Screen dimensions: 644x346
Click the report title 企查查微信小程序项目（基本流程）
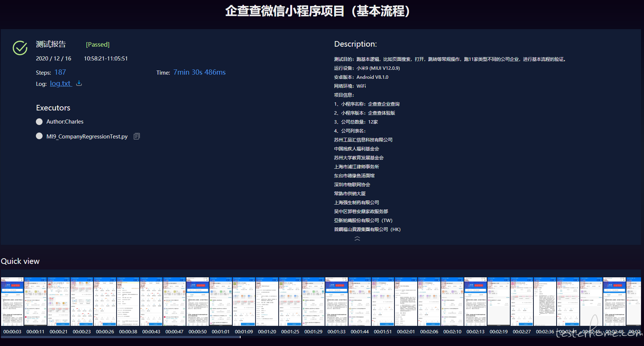[x=318, y=11]
